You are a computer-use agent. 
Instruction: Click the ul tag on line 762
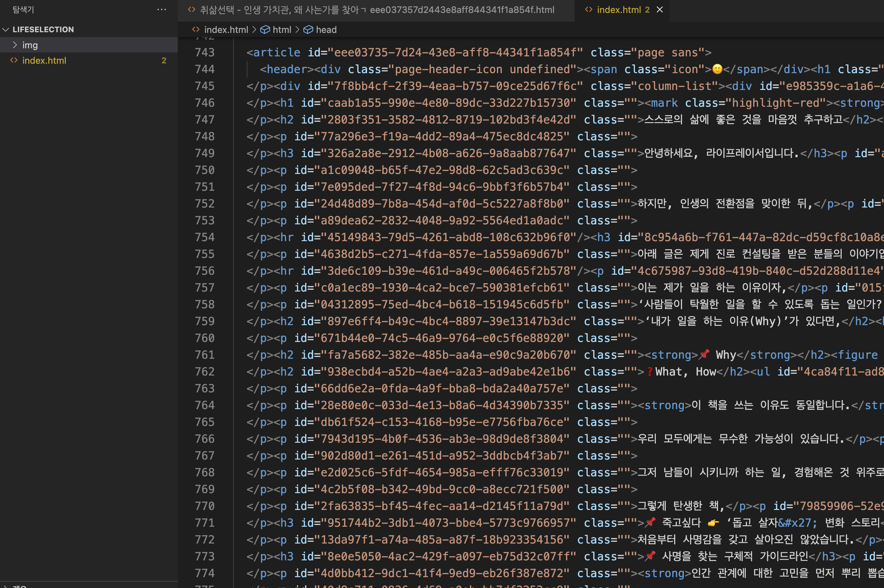764,372
